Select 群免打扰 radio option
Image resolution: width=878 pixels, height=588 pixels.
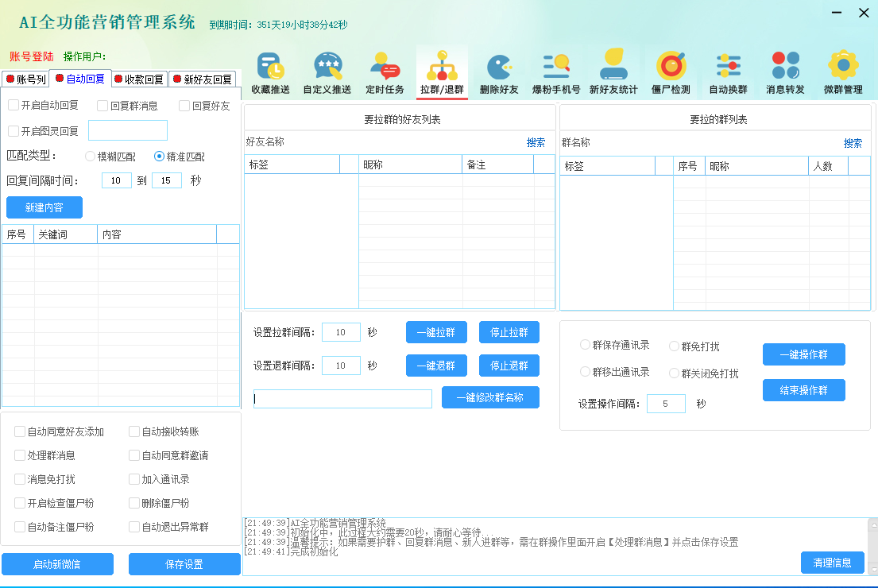click(x=674, y=346)
